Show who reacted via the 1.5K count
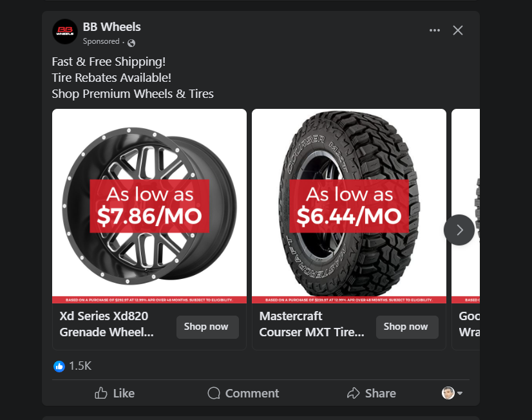Image resolution: width=532 pixels, height=420 pixels. pyautogui.click(x=80, y=366)
